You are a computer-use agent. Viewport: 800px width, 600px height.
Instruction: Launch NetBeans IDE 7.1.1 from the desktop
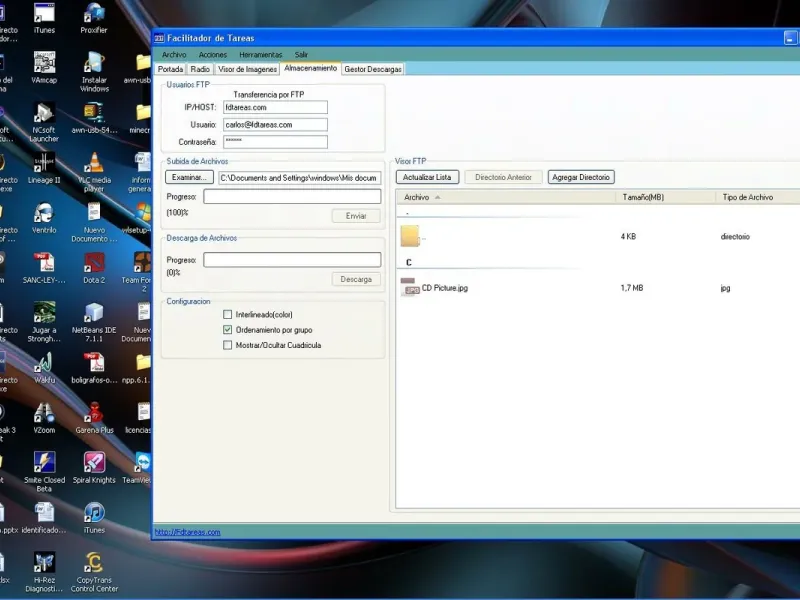[x=94, y=311]
